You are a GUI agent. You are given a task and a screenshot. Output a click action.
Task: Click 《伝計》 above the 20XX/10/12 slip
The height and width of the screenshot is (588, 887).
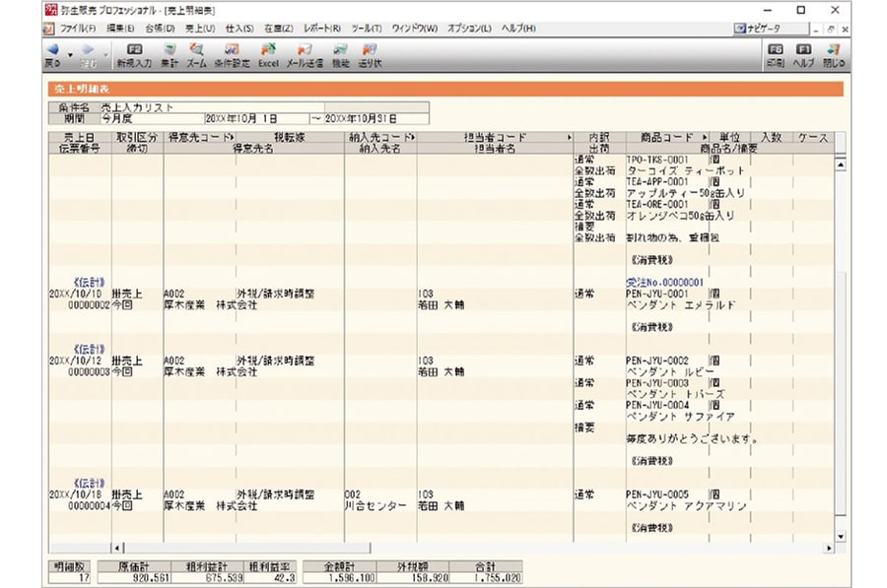(90, 349)
